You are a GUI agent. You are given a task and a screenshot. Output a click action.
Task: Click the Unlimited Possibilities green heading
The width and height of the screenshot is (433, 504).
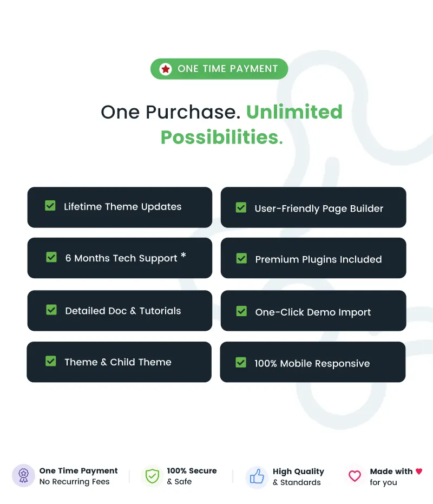(252, 125)
